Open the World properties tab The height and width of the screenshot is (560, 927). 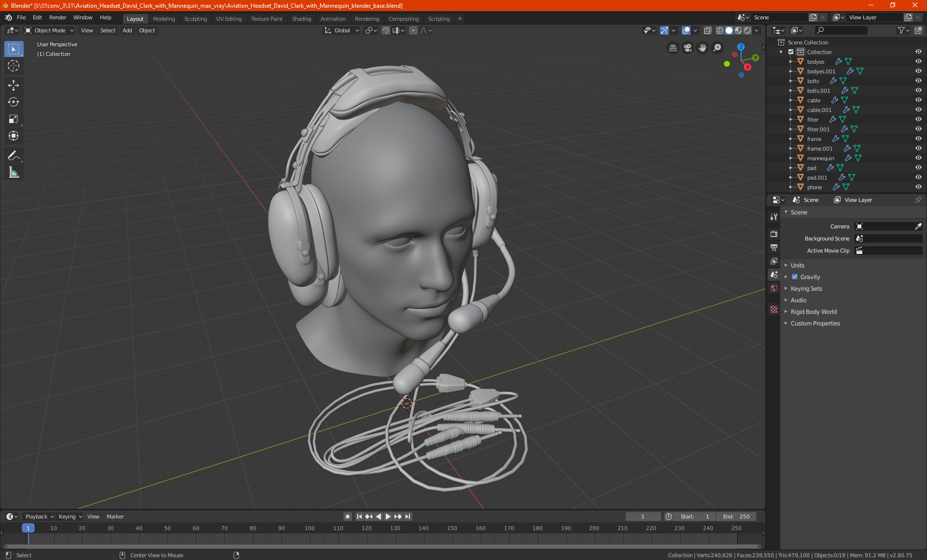point(774,288)
